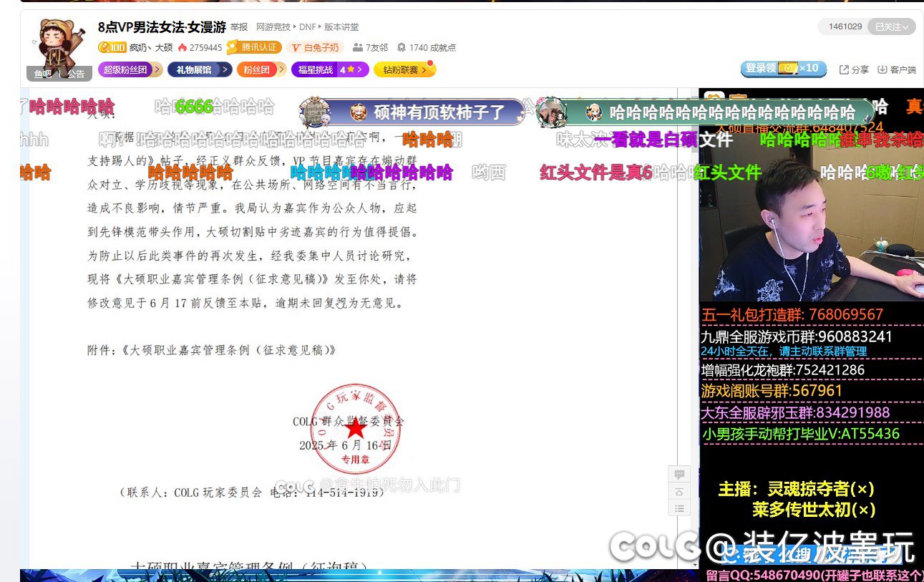
Task: Expand the 礼物展馆 arrow chevron
Action: click(225, 69)
